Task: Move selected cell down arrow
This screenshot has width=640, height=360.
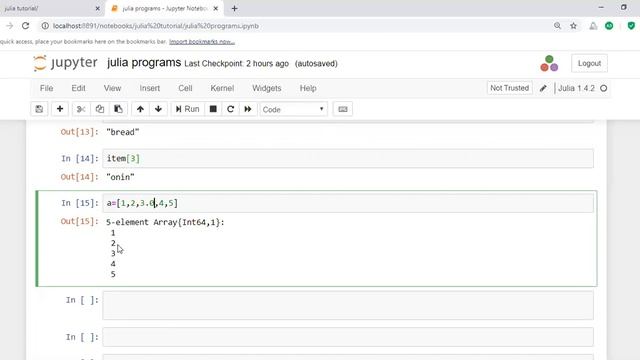Action: tap(158, 109)
